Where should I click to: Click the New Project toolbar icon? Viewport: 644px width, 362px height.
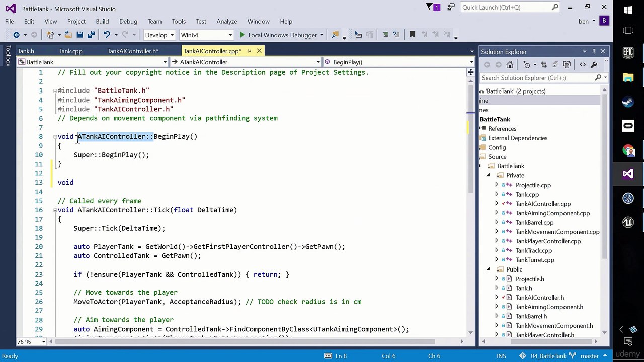[50, 35]
